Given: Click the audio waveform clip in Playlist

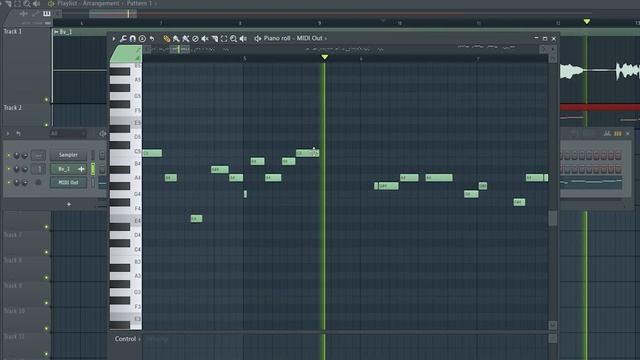Looking at the screenshot, I should click(x=600, y=71).
